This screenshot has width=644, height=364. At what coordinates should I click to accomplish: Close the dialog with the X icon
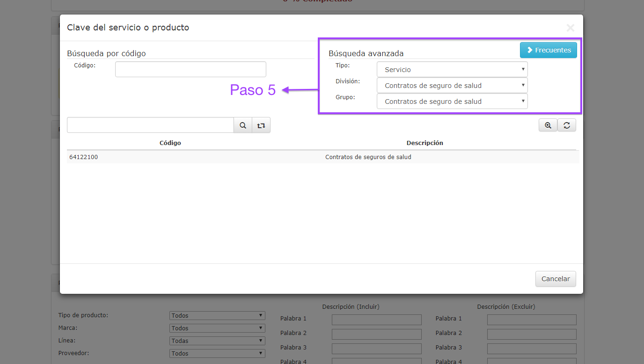570,28
